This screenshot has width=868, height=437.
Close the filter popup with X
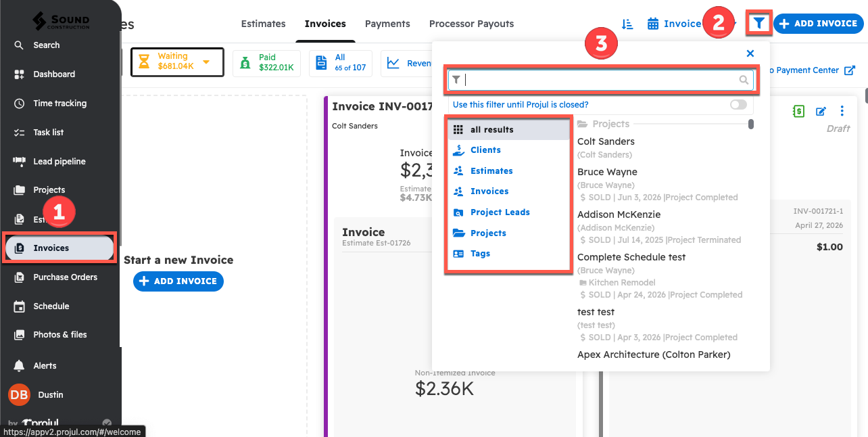[750, 53]
